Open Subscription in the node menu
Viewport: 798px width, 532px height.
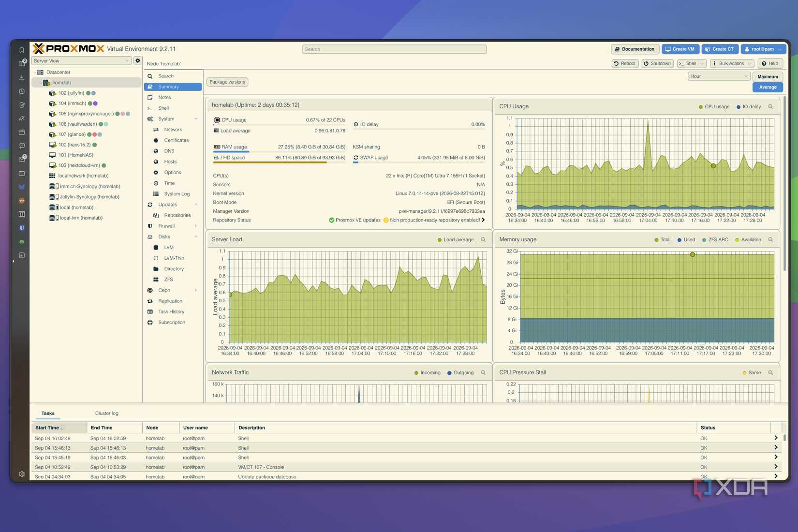tap(171, 323)
